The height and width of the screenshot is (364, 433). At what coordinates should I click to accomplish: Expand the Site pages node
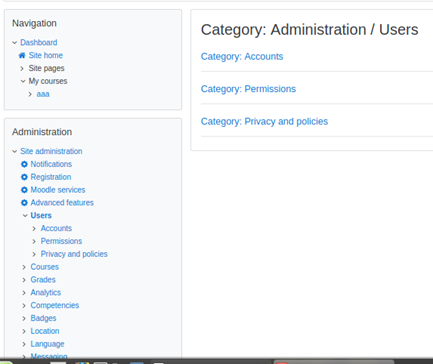click(x=22, y=68)
